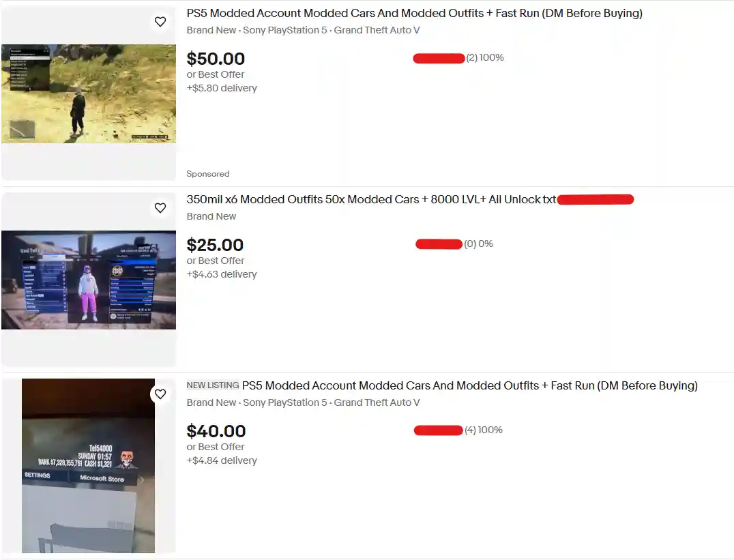The image size is (734, 560).
Task: Click the $50.00 price
Action: coord(216,59)
